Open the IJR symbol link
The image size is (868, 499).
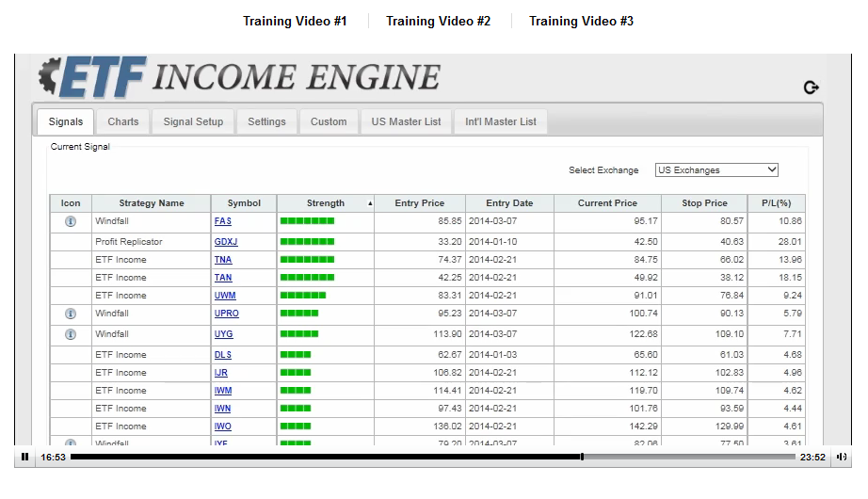[221, 373]
